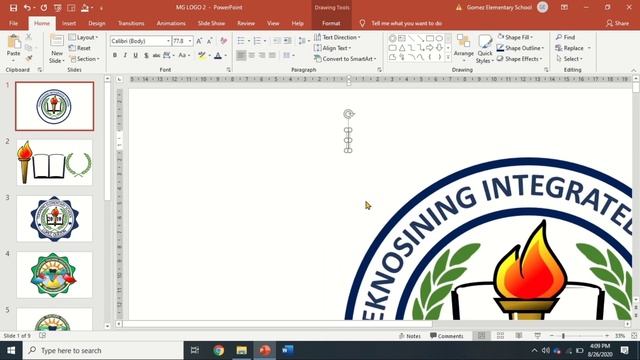Clear all formatting from text
Viewport: 640px width, 360px height.
point(223,41)
